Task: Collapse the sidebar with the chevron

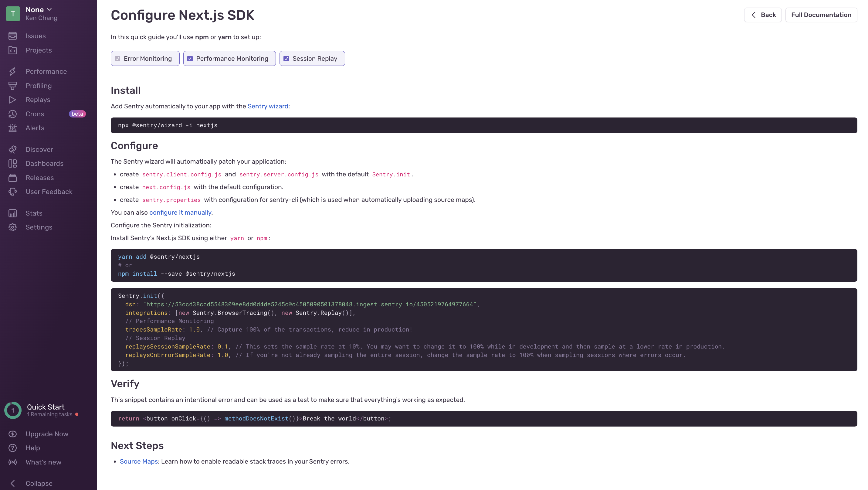Action: click(x=12, y=483)
